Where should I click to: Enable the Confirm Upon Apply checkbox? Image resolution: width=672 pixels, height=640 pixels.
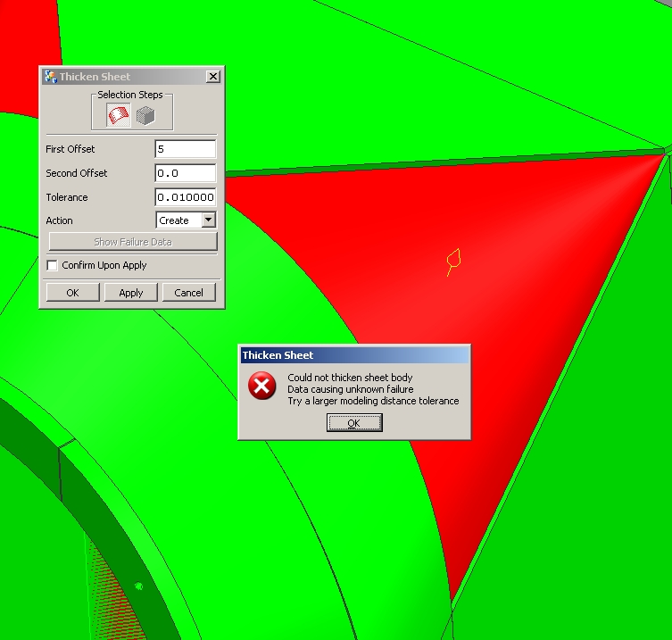53,265
